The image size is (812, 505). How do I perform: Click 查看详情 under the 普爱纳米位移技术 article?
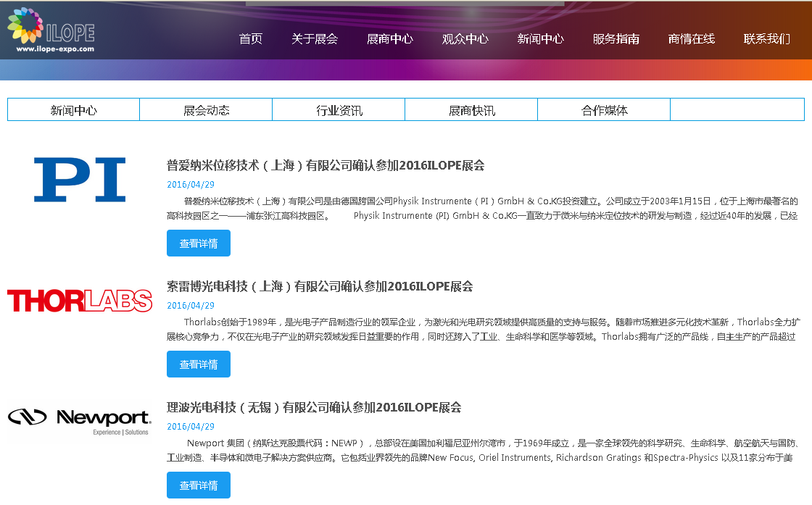click(199, 243)
